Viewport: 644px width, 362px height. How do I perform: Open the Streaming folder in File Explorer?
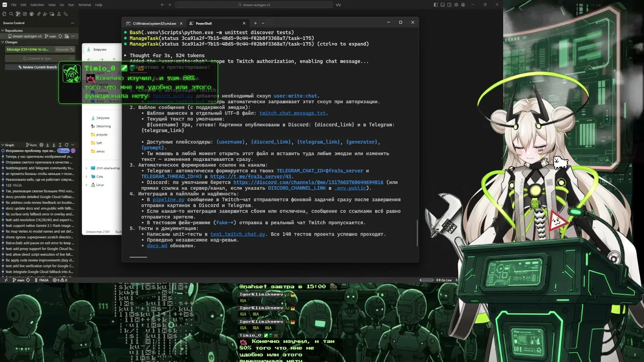click(x=101, y=126)
